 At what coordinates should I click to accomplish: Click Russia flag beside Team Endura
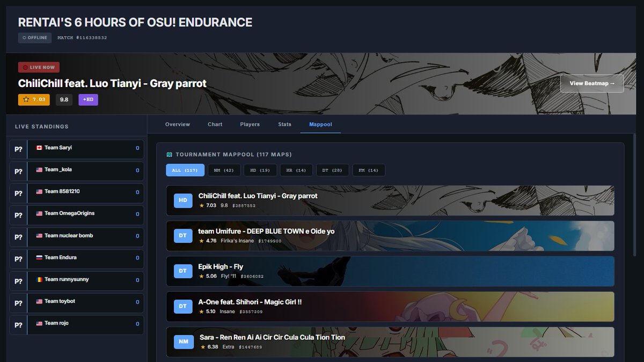(39, 257)
